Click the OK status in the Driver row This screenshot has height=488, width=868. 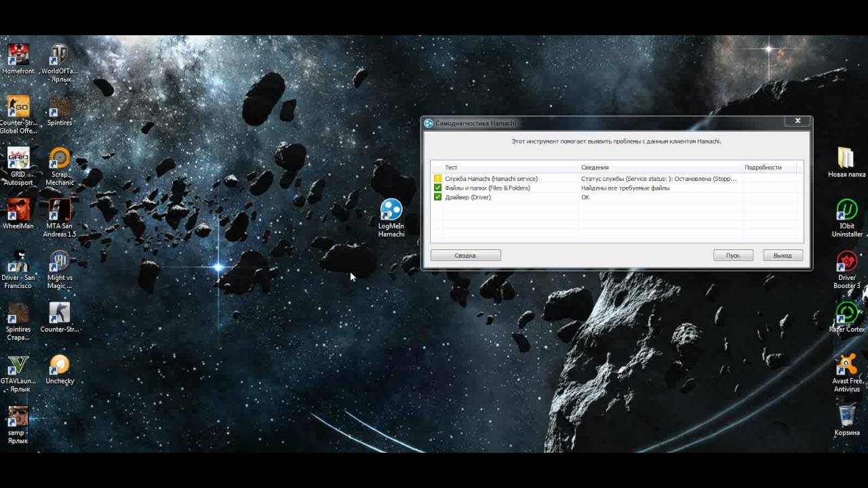[x=585, y=197]
